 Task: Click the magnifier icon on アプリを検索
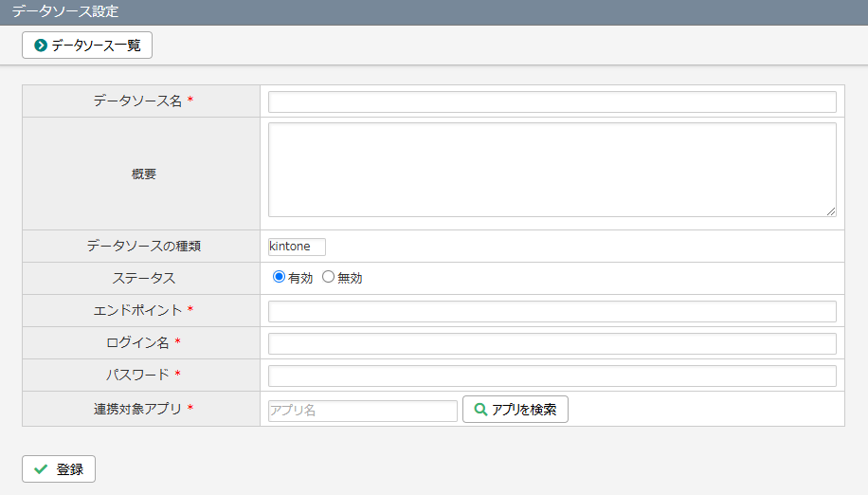click(480, 410)
